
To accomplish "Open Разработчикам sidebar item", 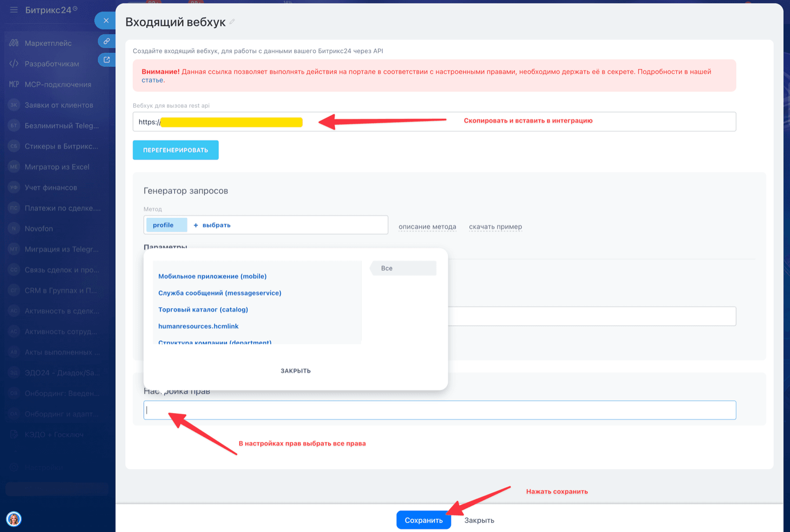I will [x=52, y=64].
